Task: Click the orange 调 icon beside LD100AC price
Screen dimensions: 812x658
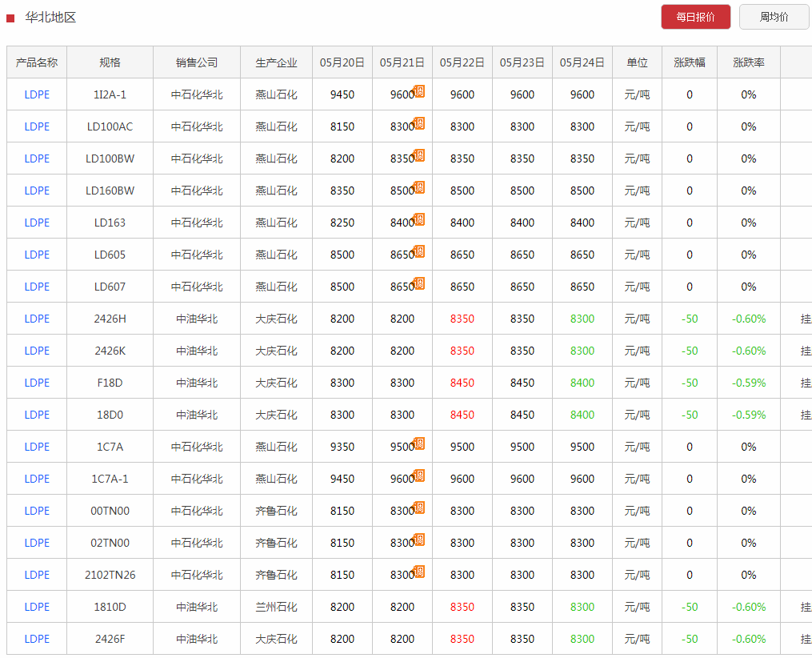Action: click(x=419, y=123)
